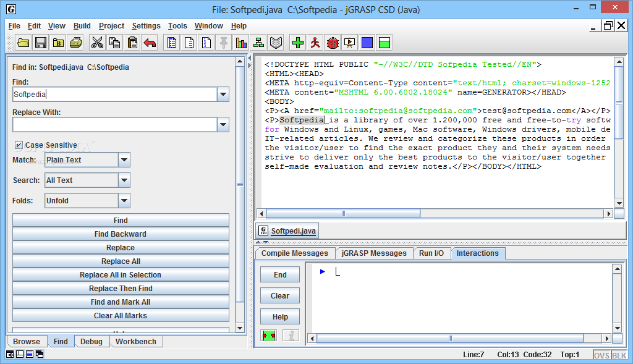The image size is (633, 364).
Task: Open the Settings menu
Action: click(146, 26)
